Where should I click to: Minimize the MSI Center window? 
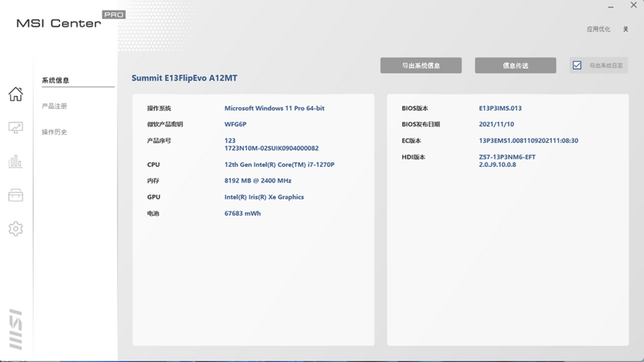(610, 6)
